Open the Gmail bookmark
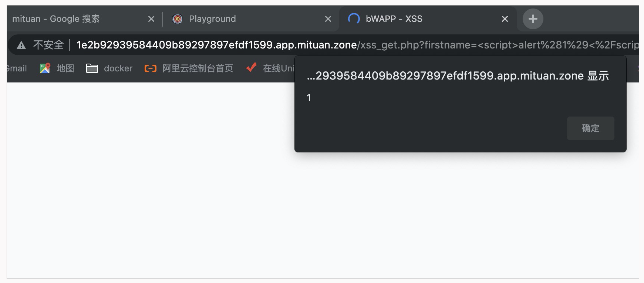644x283 pixels. tap(17, 68)
